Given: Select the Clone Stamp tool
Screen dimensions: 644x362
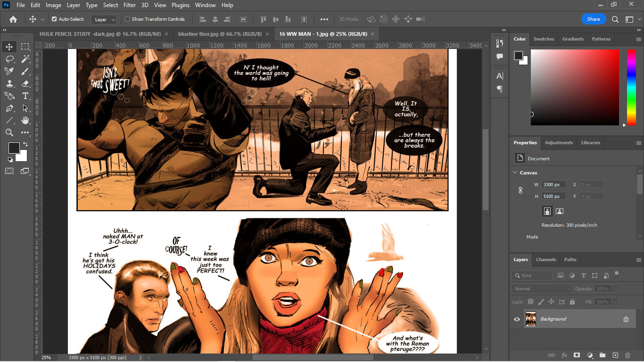Looking at the screenshot, I should tap(9, 83).
